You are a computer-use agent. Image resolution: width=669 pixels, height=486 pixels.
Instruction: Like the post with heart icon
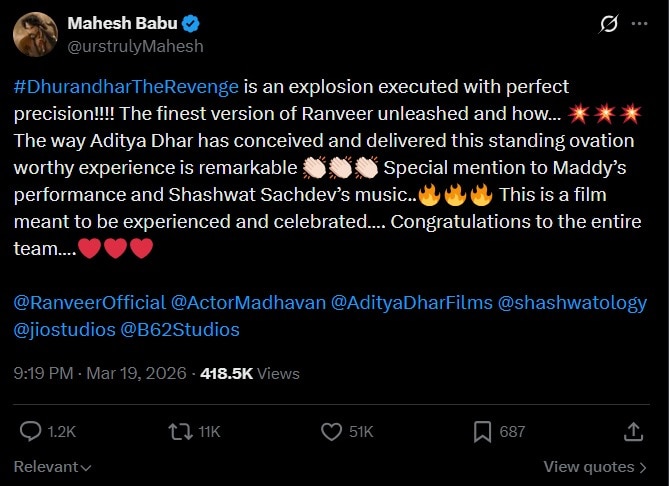[x=332, y=431]
